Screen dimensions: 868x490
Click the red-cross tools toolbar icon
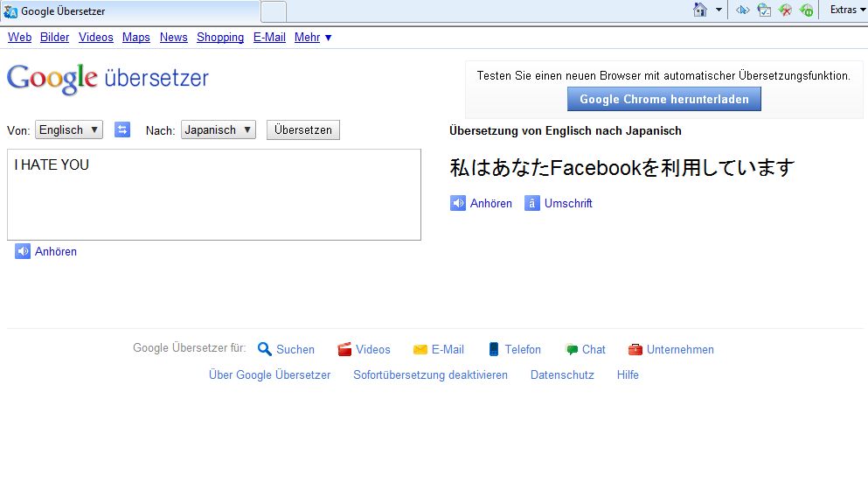click(x=785, y=10)
